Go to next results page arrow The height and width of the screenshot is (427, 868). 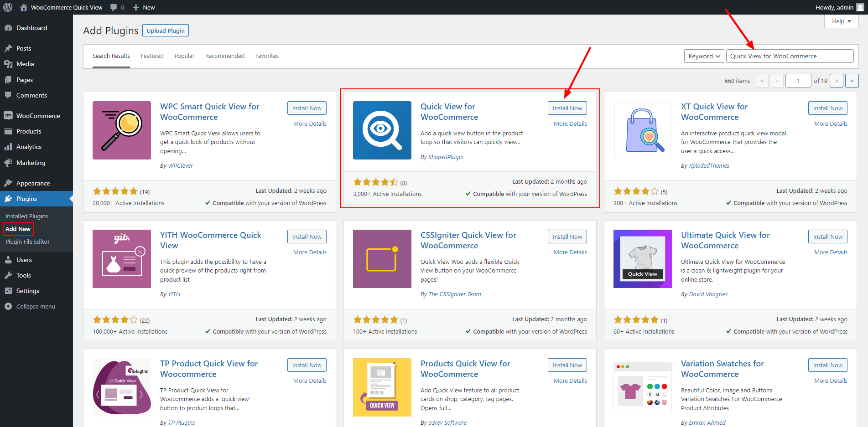[x=837, y=81]
